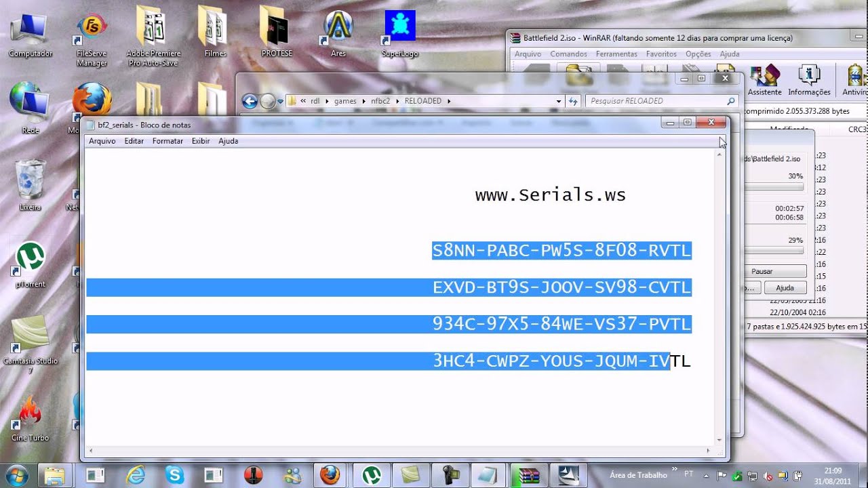Open Skype from the taskbar
The height and width of the screenshot is (488, 868).
[174, 475]
